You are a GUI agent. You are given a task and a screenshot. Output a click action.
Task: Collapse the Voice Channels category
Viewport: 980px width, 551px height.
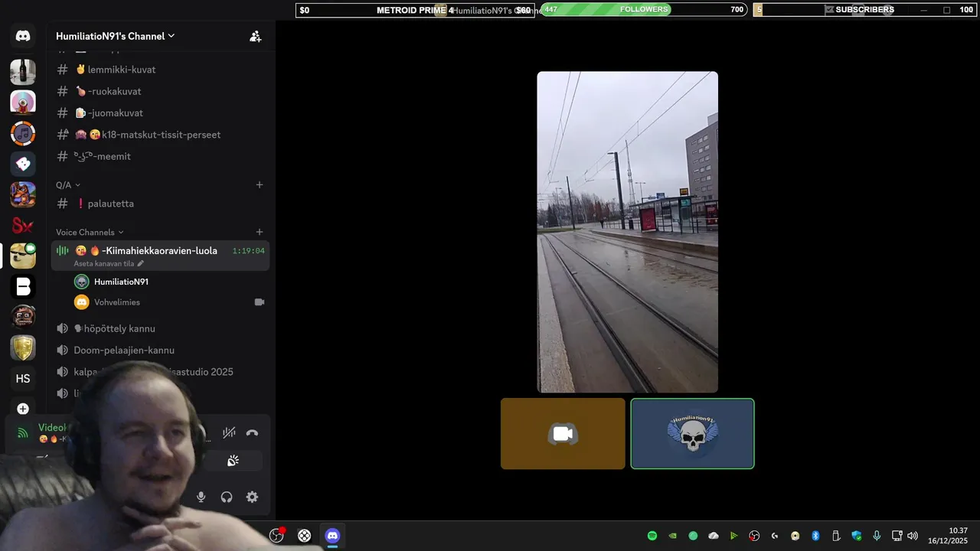(x=89, y=232)
